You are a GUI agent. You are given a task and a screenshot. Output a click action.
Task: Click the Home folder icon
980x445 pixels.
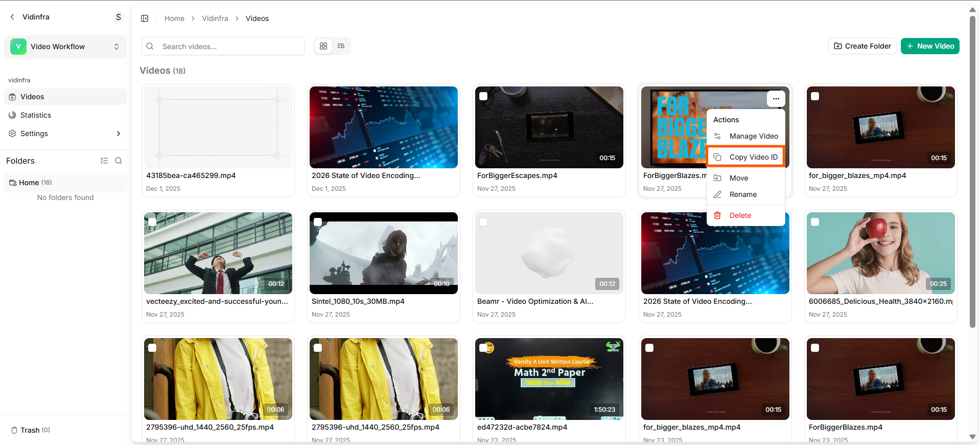point(13,183)
